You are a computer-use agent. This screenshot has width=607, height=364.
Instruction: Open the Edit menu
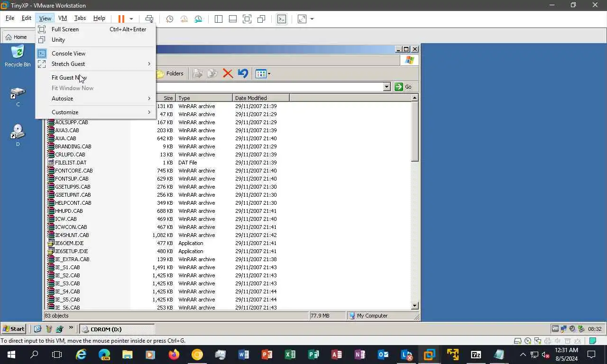tap(27, 18)
